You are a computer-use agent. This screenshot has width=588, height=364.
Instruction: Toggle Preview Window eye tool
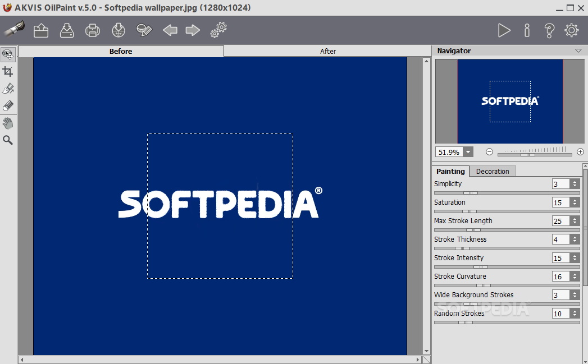(8, 54)
